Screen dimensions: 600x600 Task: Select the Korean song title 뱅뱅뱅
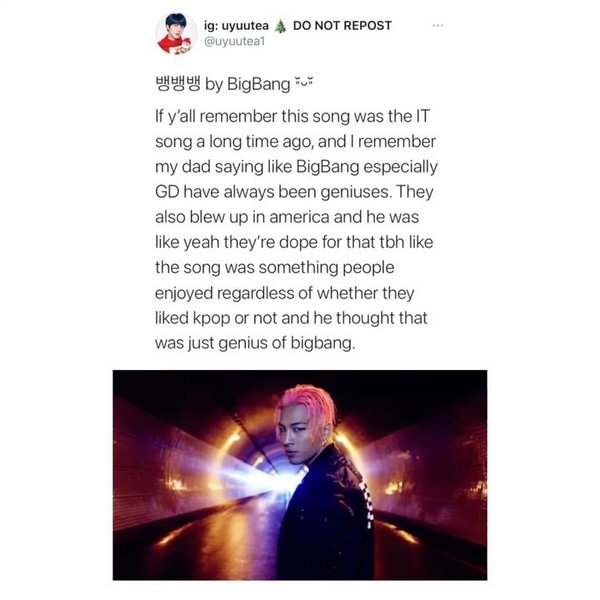178,83
